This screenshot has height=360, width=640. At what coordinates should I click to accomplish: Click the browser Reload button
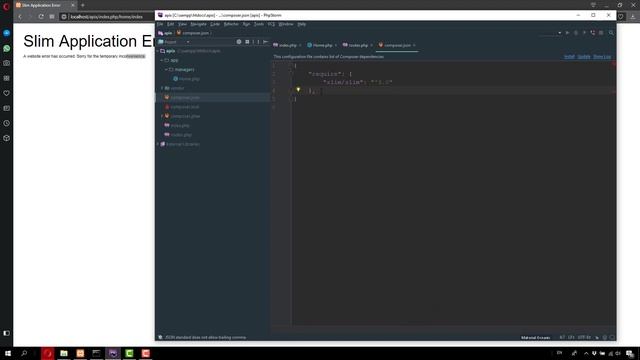tap(41, 17)
